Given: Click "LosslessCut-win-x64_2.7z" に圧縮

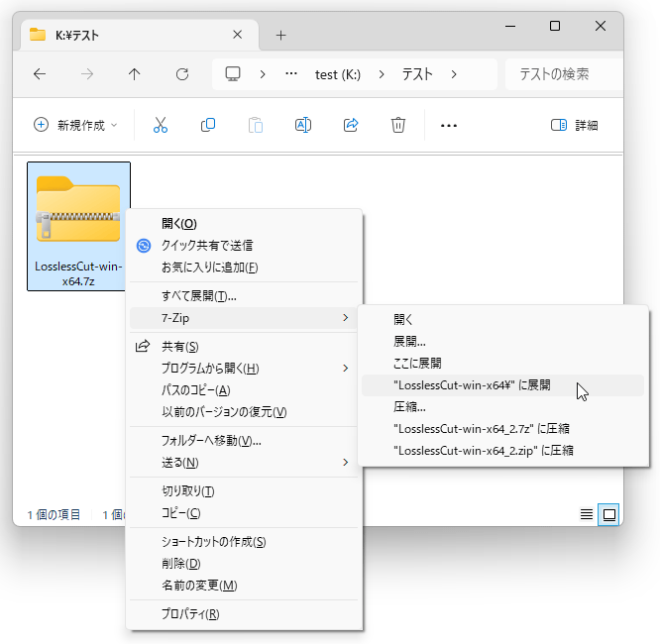Looking at the screenshot, I should coord(503,429).
